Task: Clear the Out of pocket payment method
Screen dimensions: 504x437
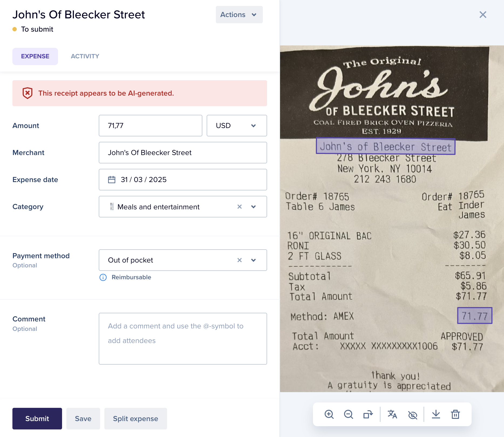Action: 240,260
